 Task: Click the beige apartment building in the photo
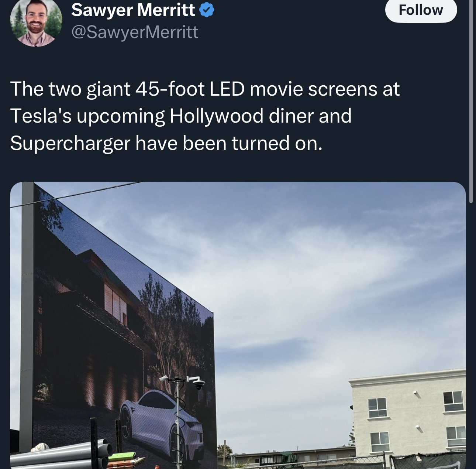click(406, 417)
